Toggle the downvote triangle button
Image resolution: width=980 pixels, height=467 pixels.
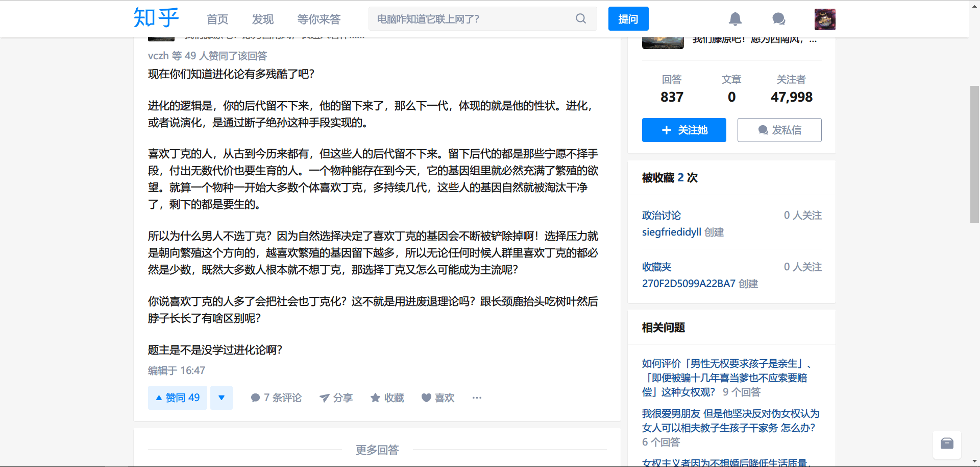pos(222,398)
